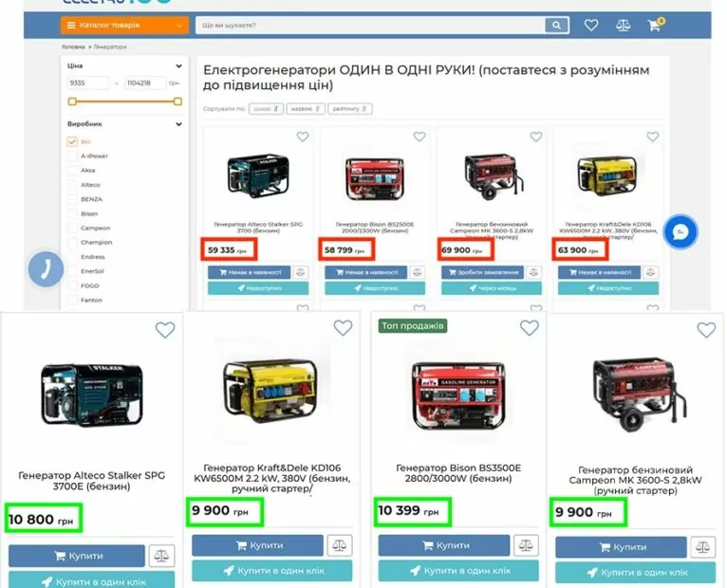Check the Champion manufacturer filter
The image size is (727, 588).
click(x=72, y=243)
